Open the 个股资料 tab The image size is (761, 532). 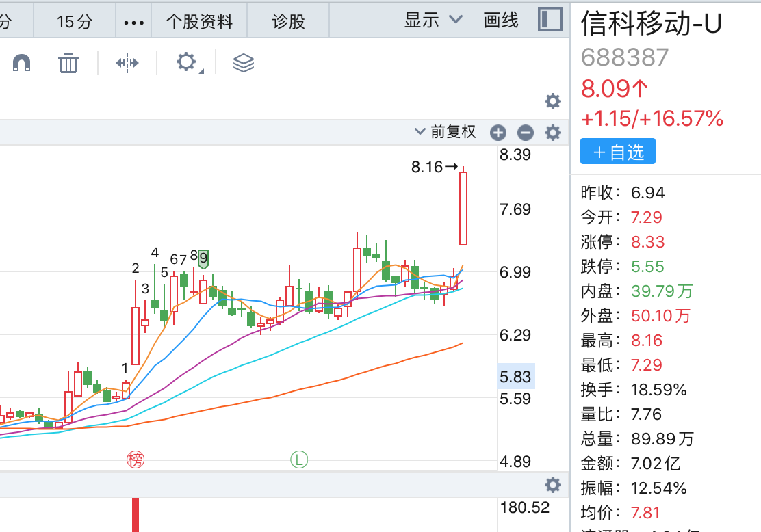199,21
